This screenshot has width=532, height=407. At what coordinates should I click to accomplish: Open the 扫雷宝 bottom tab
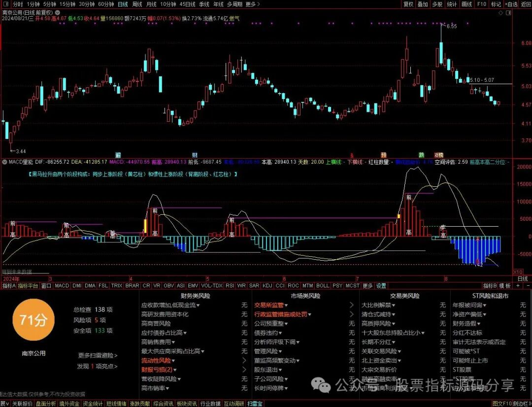tap(255, 404)
